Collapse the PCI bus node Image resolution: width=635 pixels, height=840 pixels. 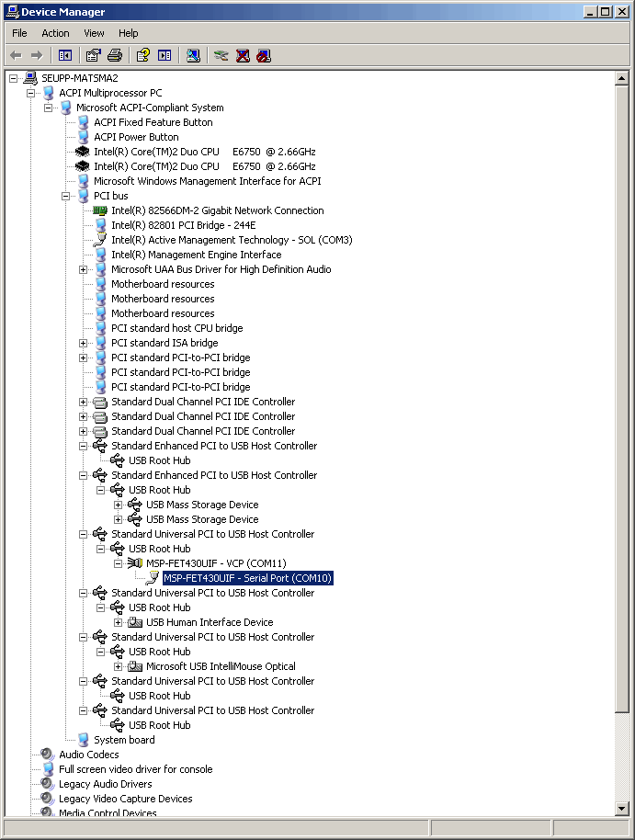(65, 196)
